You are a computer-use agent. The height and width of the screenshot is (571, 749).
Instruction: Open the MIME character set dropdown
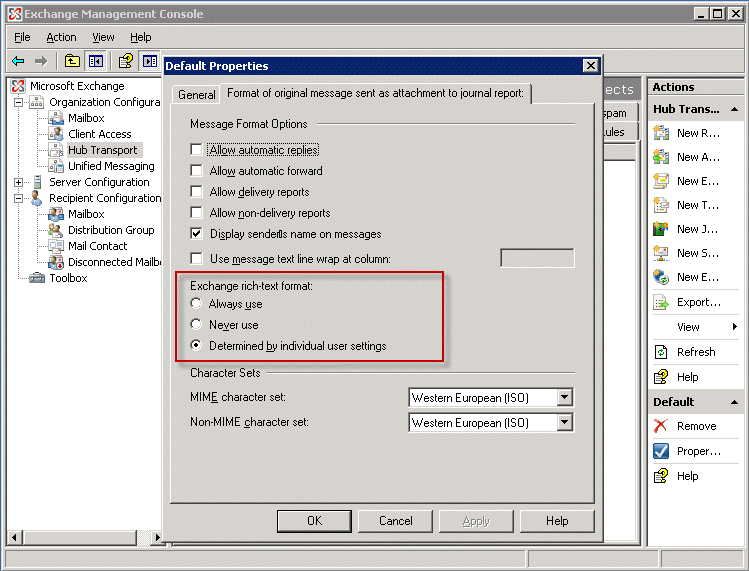pyautogui.click(x=564, y=397)
